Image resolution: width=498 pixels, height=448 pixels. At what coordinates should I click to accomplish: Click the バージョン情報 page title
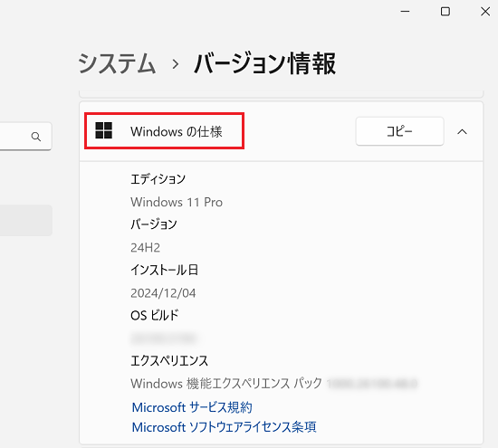tap(264, 63)
